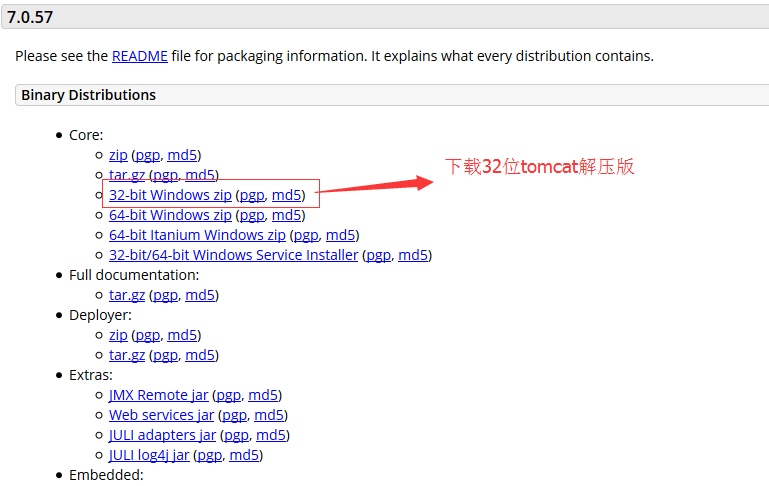Image resolution: width=769 pixels, height=486 pixels.
Task: Open md5 for Windows Service Installer
Action: tap(413, 256)
